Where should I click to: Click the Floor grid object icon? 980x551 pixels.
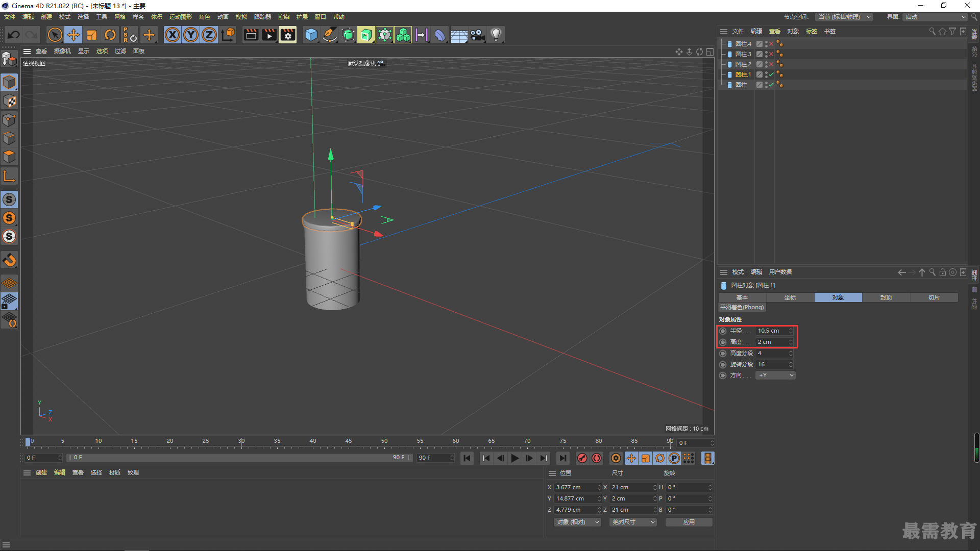coord(459,35)
